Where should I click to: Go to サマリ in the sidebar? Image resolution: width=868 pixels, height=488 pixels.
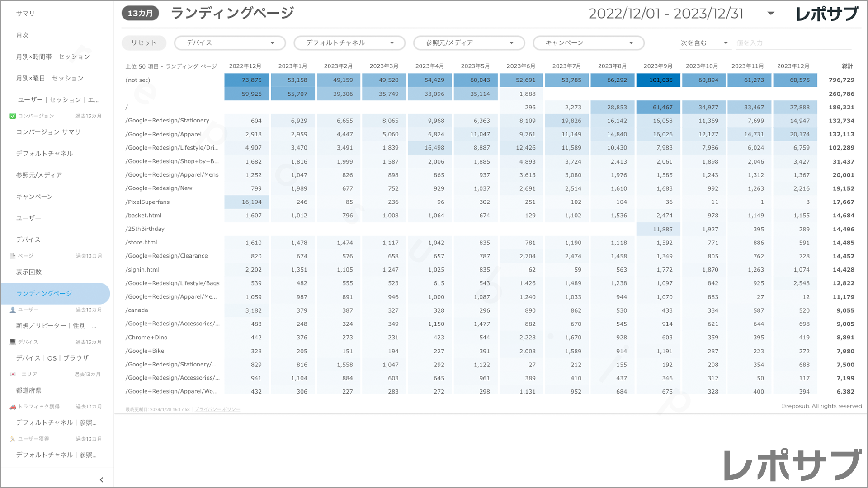coord(25,14)
